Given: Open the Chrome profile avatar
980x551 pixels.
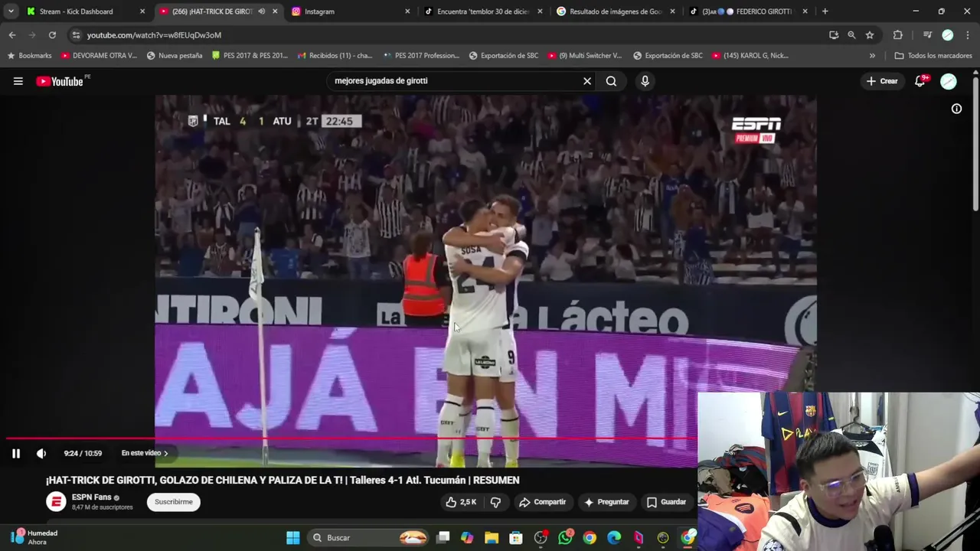Looking at the screenshot, I should click(x=948, y=35).
